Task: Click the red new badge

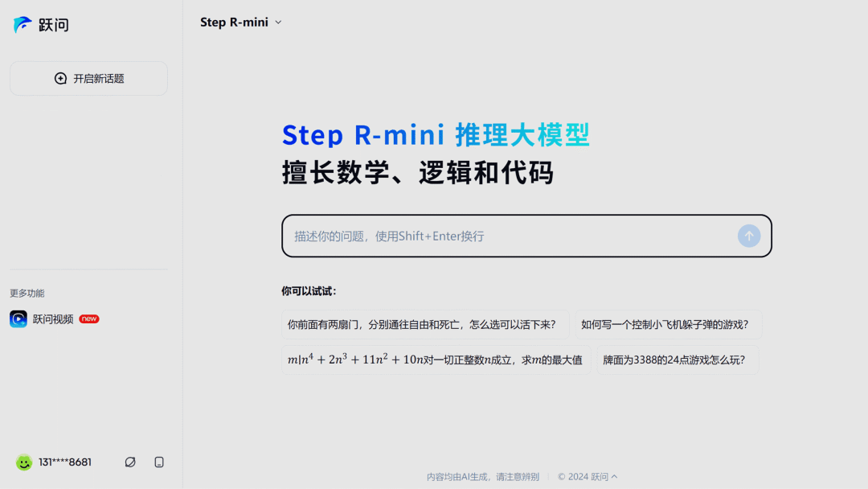Action: [89, 319]
